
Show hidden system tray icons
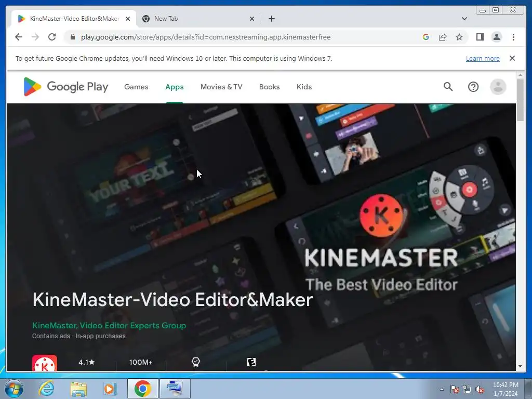[442, 389]
